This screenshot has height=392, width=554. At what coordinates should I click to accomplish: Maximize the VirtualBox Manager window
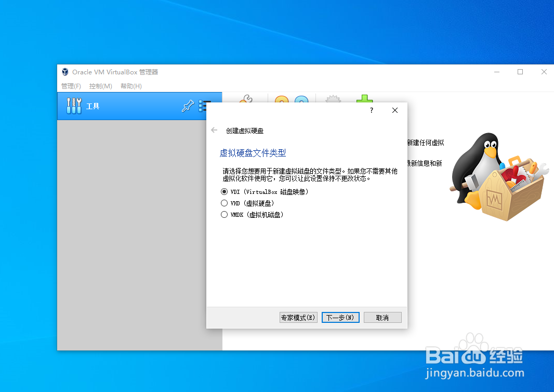[520, 72]
